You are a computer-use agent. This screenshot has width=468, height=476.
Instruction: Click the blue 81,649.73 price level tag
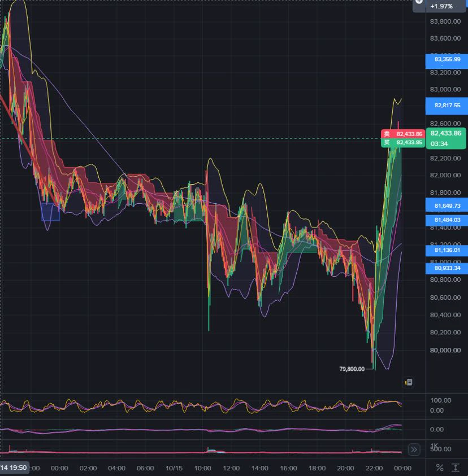click(447, 206)
